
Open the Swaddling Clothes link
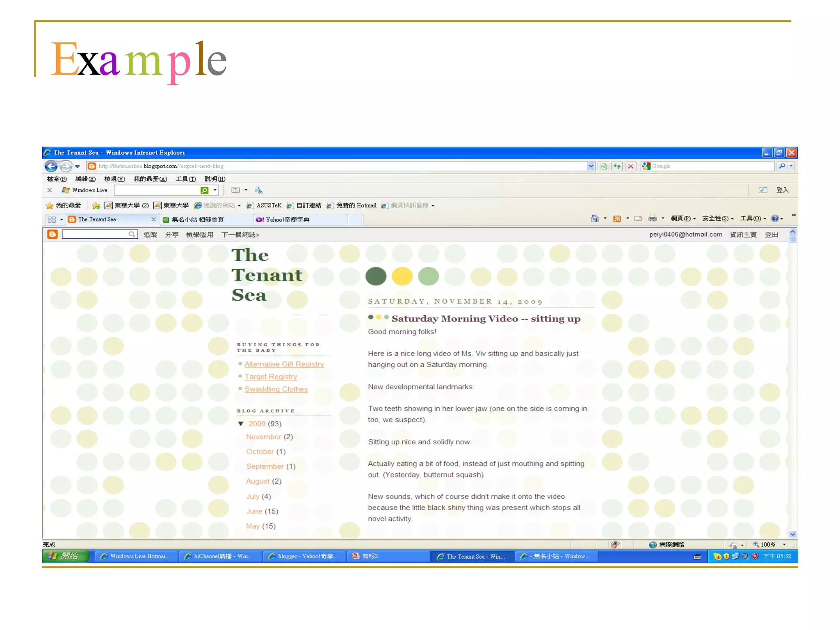click(276, 389)
